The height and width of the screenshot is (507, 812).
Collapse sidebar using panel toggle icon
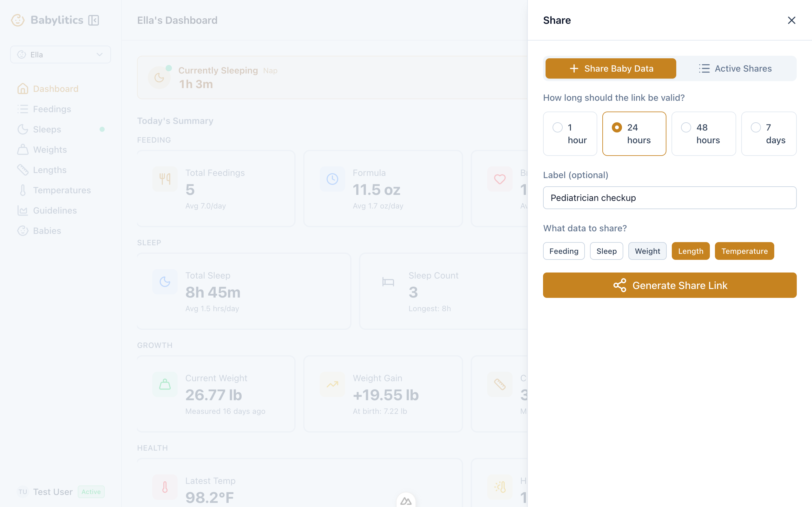coord(94,21)
